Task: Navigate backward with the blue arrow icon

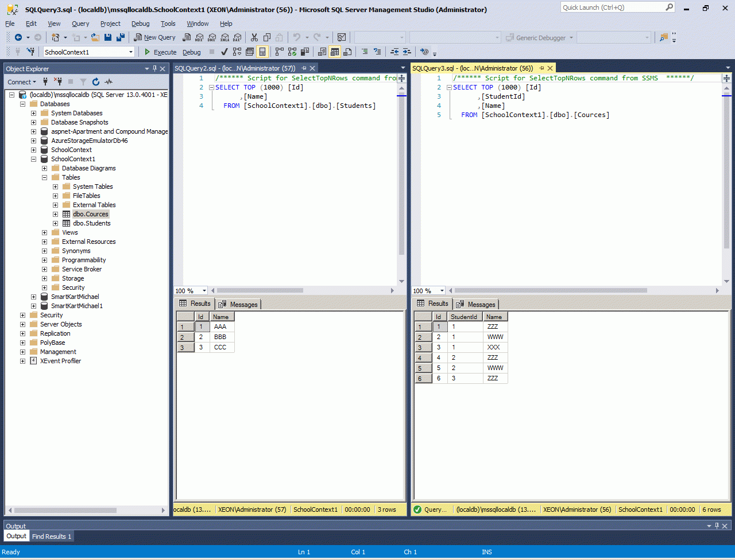Action: coord(18,37)
